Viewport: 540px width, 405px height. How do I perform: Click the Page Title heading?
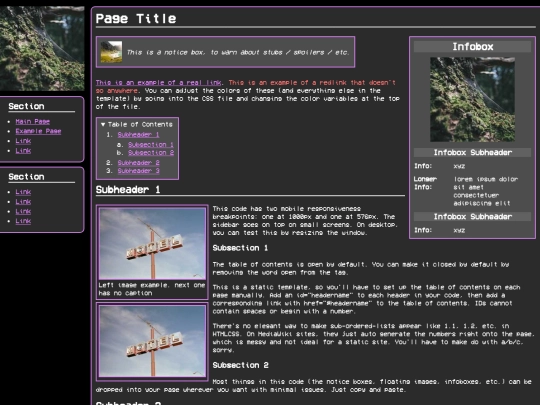tap(136, 18)
